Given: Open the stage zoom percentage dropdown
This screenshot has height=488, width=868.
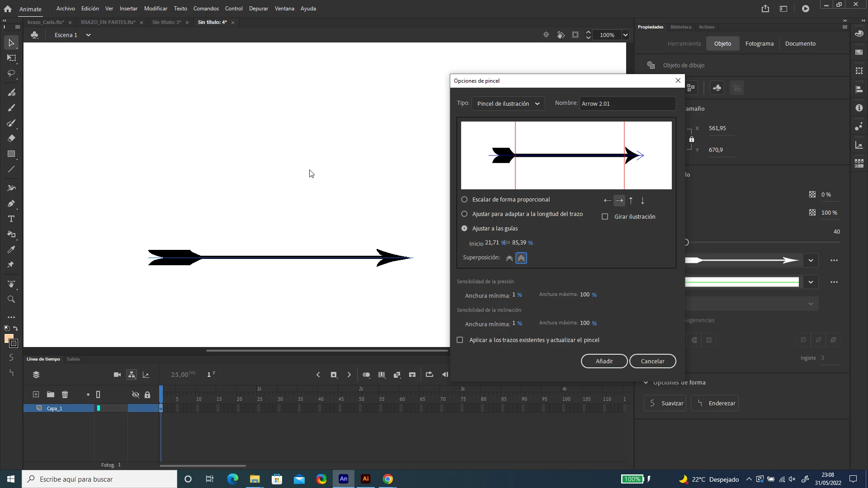Looking at the screenshot, I should pos(625,35).
